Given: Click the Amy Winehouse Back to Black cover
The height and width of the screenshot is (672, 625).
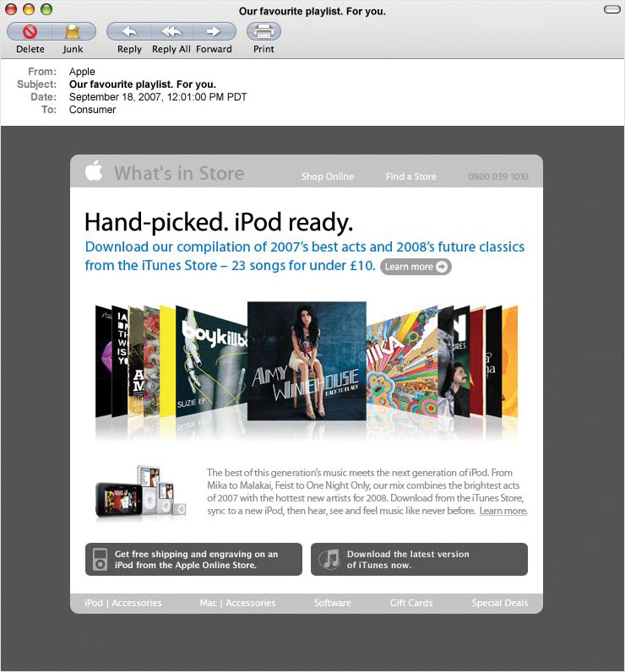Looking at the screenshot, I should tap(307, 360).
